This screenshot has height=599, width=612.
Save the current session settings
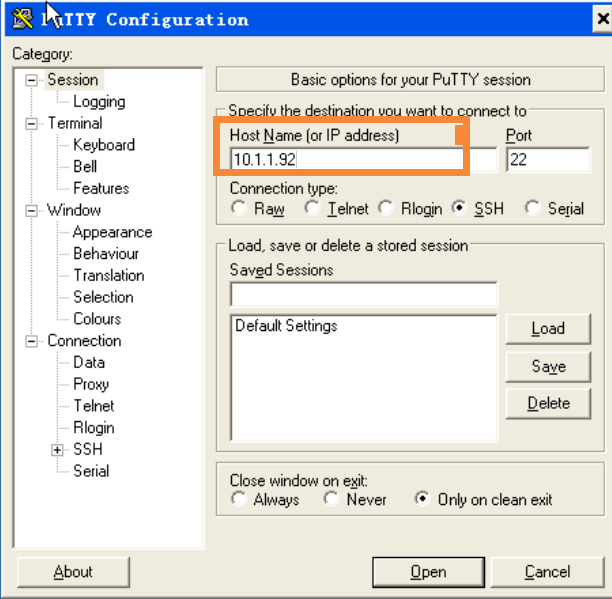click(548, 366)
